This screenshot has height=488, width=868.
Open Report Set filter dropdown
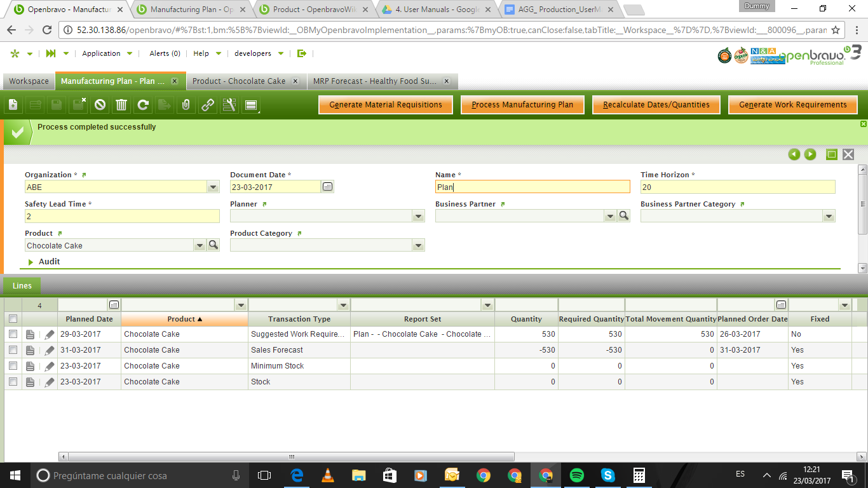click(x=487, y=305)
